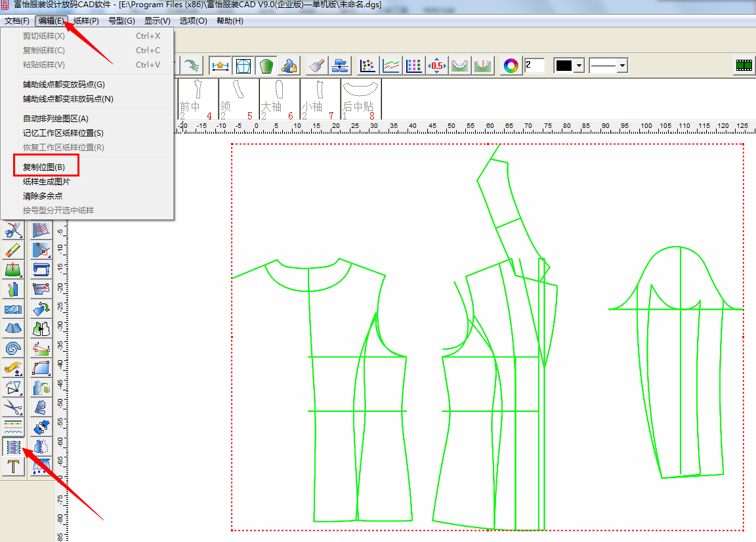Select the scissors cutting tool
Screen dimensions: 756x542
click(12, 407)
